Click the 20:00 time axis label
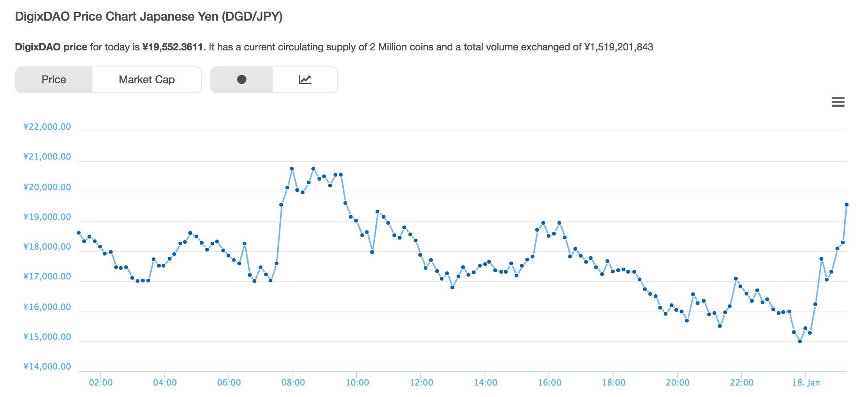Image resolution: width=868 pixels, height=397 pixels. 678,382
